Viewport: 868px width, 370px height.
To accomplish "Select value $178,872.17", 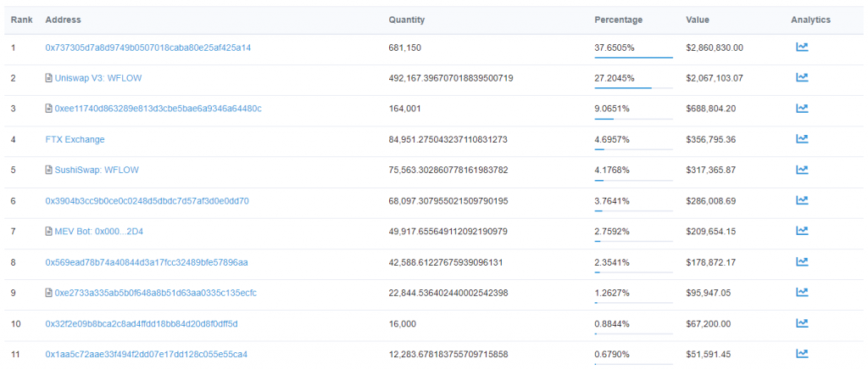I will click(711, 262).
